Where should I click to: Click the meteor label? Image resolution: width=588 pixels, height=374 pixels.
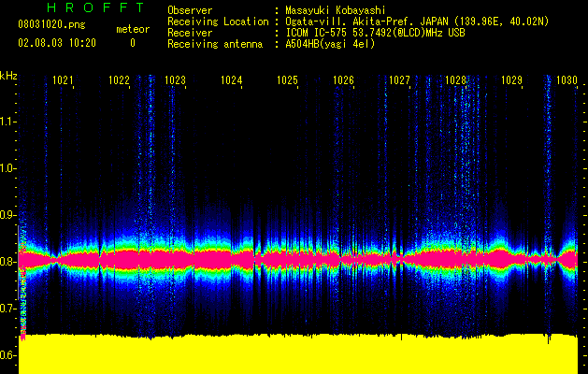pyautogui.click(x=133, y=29)
